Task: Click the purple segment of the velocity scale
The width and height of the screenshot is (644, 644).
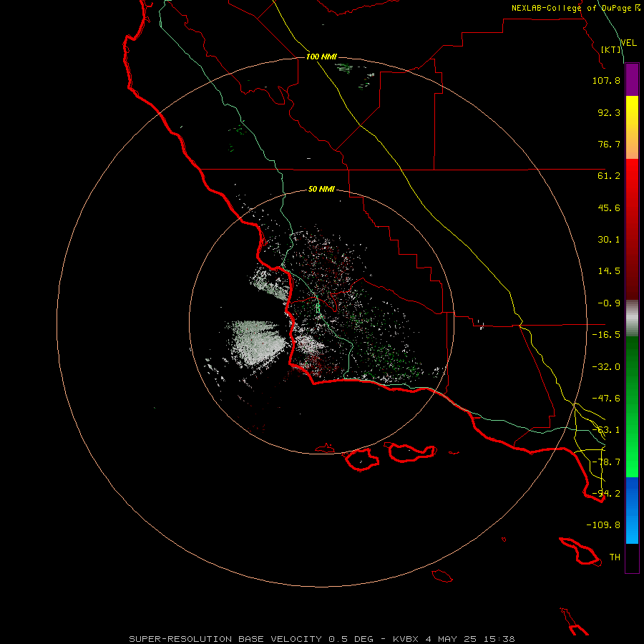Action: 632,80
